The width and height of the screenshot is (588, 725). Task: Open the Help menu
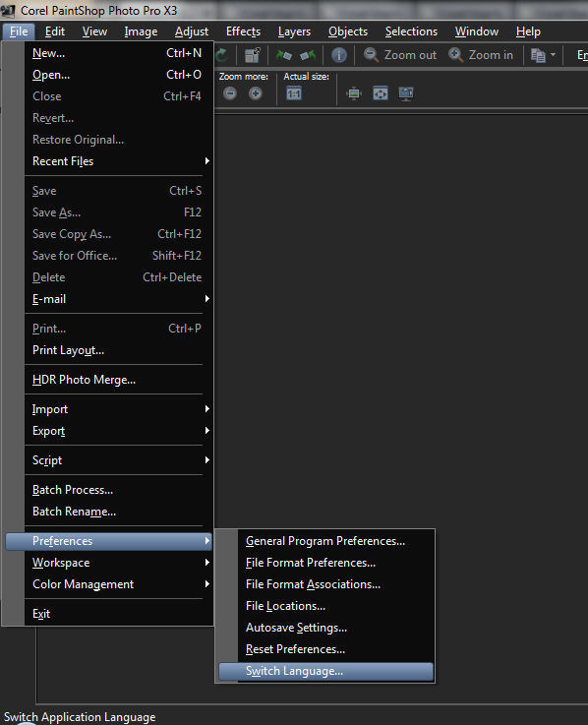[528, 31]
